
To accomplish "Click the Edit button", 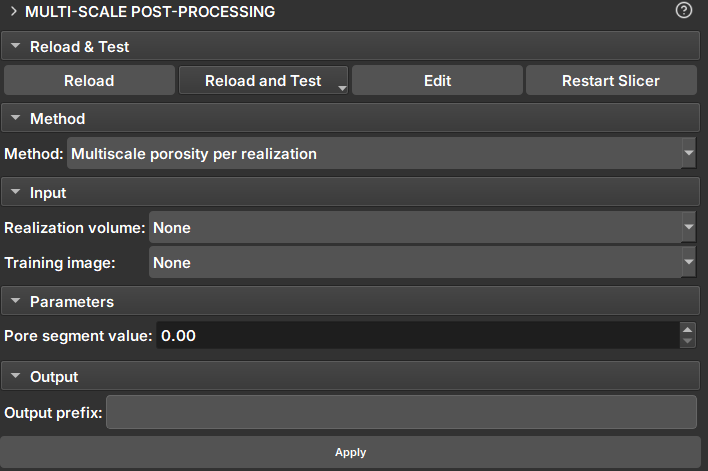I will pyautogui.click(x=437, y=81).
